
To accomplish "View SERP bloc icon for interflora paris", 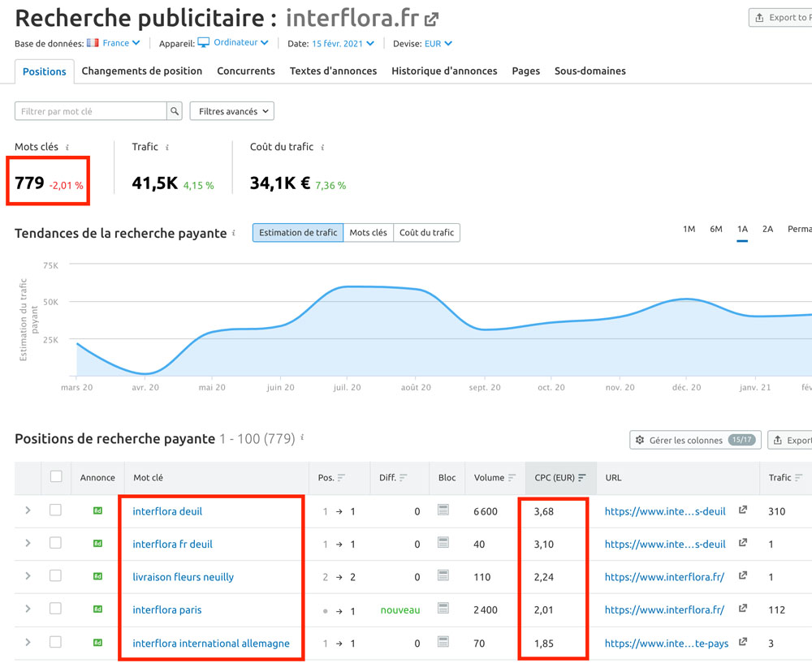I will tap(443, 608).
